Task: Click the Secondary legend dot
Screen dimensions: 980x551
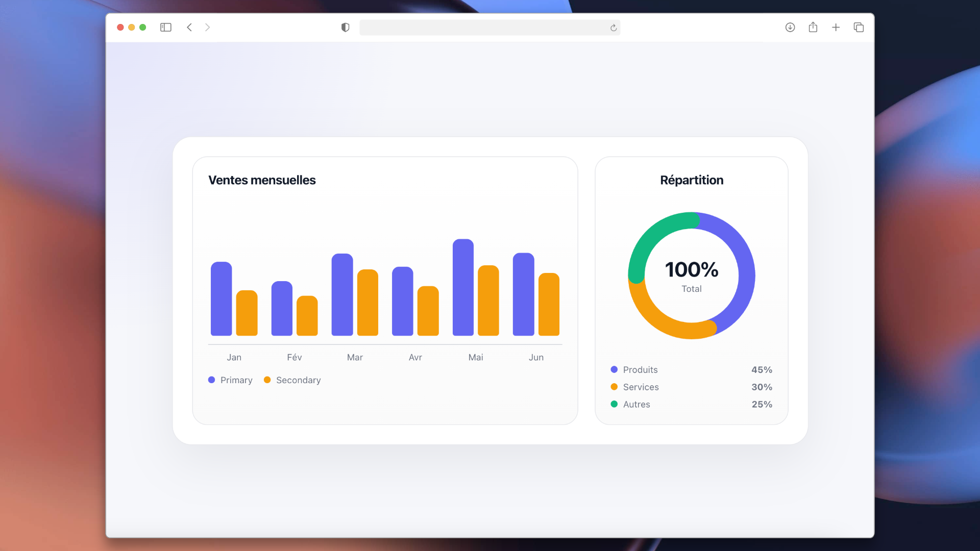Action: [x=267, y=380]
